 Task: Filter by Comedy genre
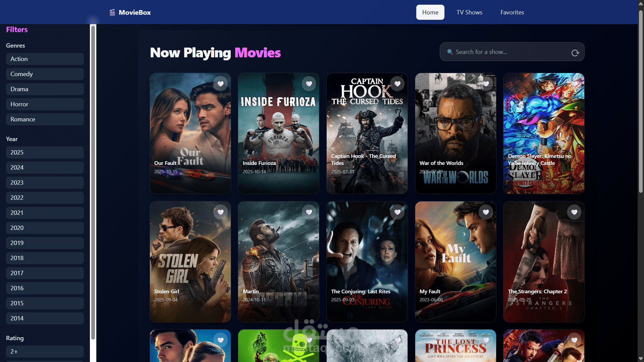[45, 74]
